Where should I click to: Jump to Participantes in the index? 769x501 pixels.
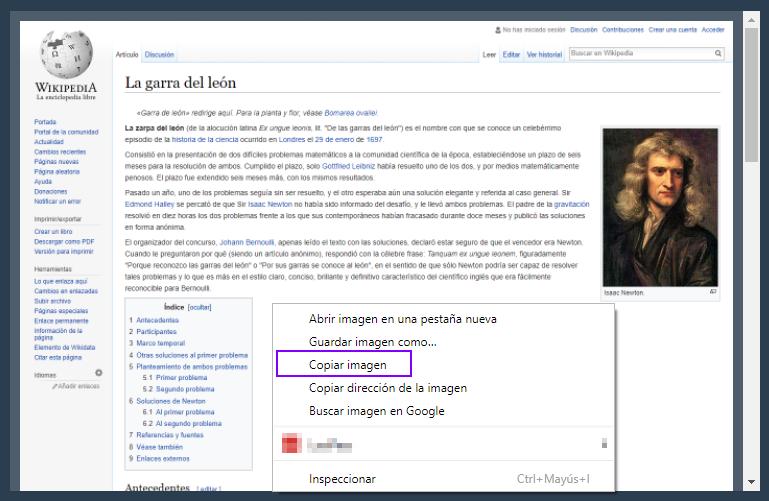click(x=156, y=332)
